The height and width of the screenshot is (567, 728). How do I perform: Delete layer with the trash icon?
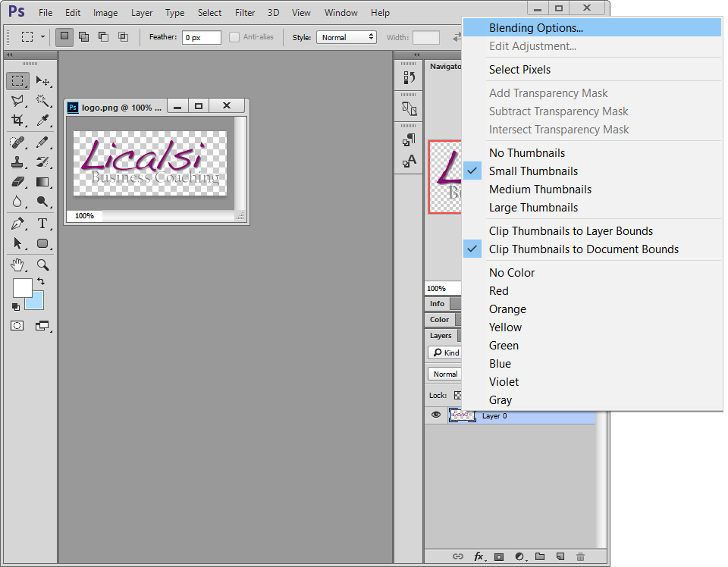580,556
